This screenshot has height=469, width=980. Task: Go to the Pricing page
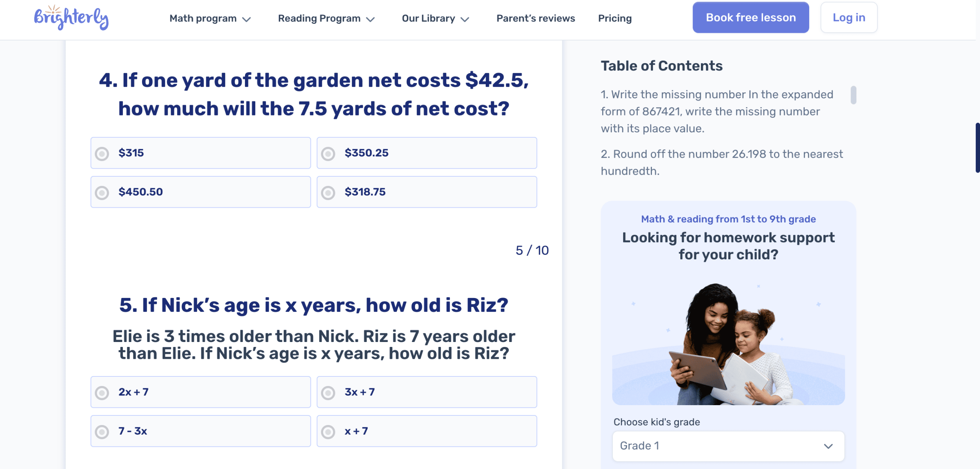point(615,18)
